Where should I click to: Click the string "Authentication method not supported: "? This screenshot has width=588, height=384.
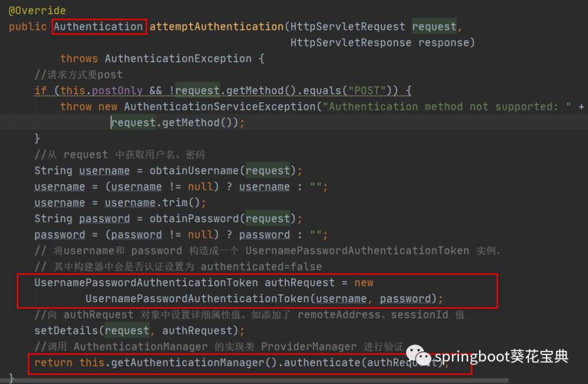(447, 107)
